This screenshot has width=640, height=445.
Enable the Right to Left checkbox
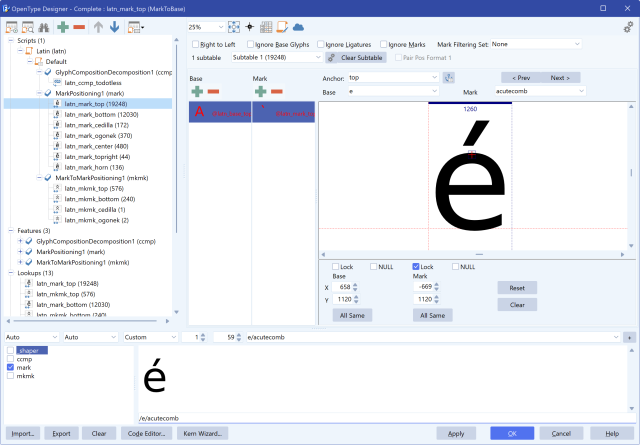(x=196, y=44)
